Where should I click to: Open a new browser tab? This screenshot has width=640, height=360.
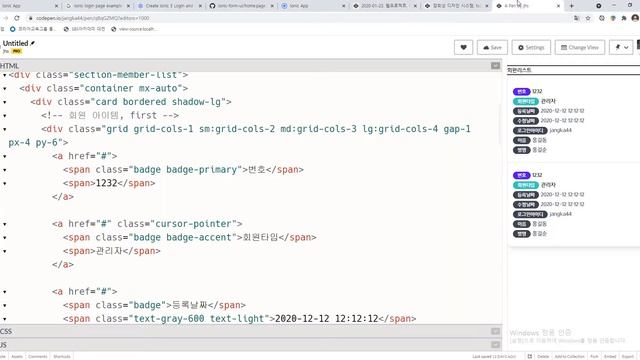(571, 6)
